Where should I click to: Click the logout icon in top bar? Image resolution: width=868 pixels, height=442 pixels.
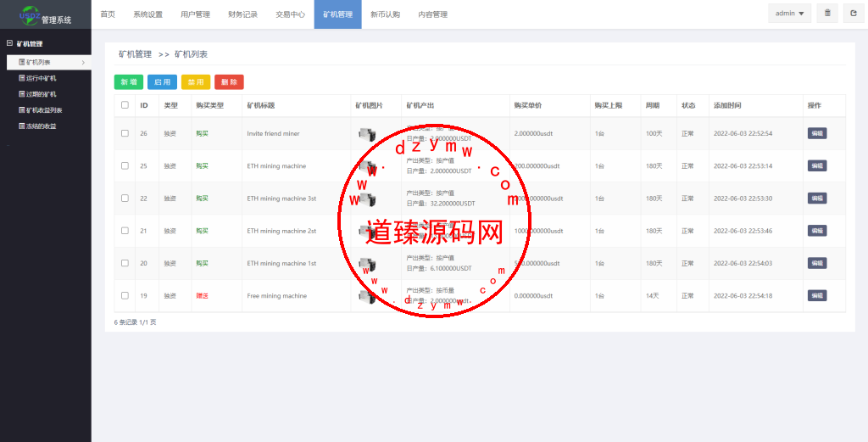[x=854, y=14]
